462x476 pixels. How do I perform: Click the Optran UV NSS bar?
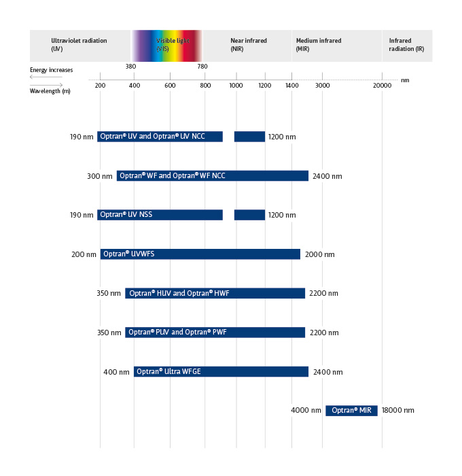tap(160, 215)
